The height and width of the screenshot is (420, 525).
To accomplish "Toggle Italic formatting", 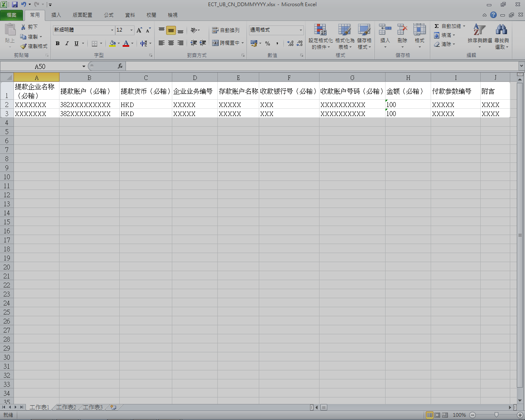I will click(67, 43).
